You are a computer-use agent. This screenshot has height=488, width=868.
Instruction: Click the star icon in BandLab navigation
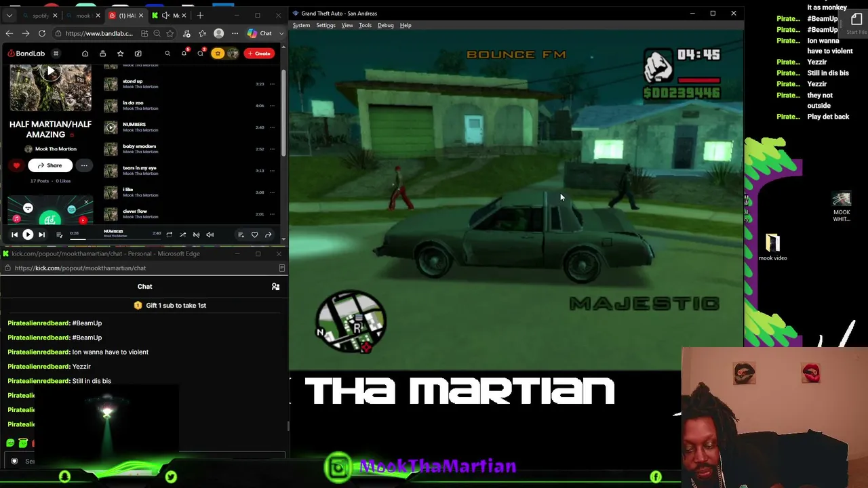point(120,54)
